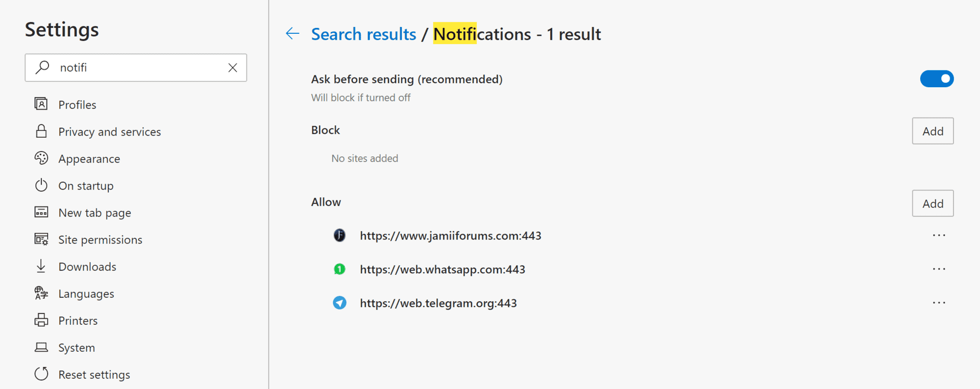Click Add button in Allow section
The height and width of the screenshot is (389, 980).
(x=932, y=203)
